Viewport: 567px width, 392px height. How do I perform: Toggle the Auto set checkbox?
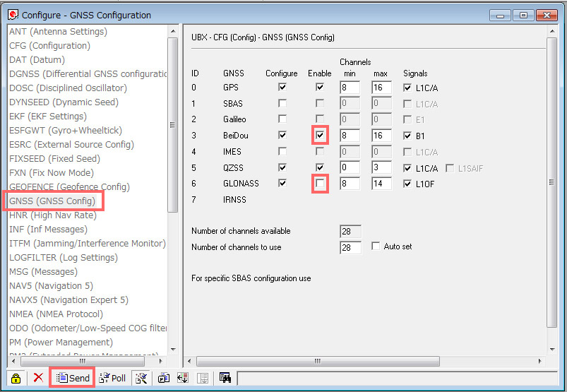coord(376,247)
